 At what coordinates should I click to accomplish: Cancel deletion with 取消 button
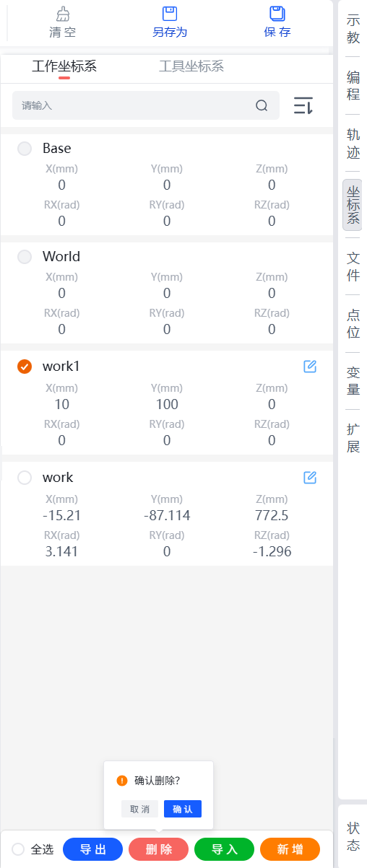tap(139, 809)
